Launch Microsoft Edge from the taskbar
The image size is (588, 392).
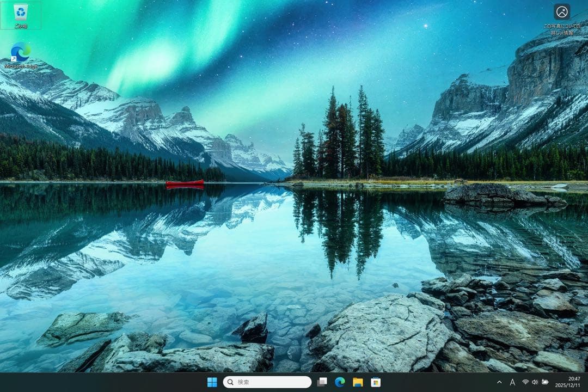click(x=340, y=382)
